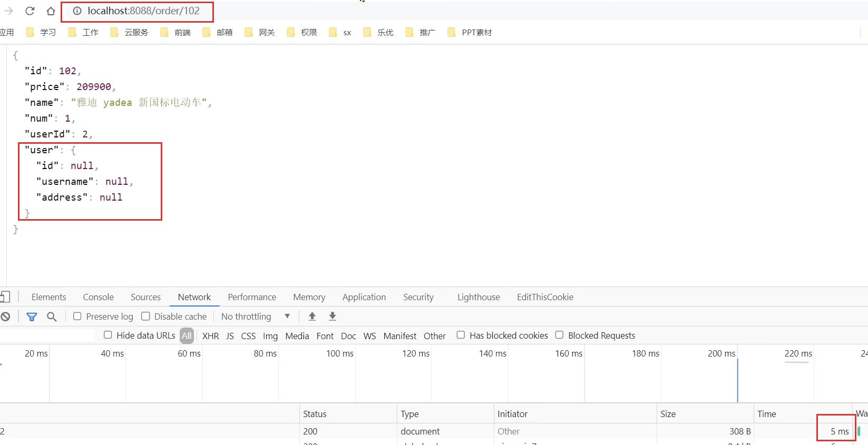The height and width of the screenshot is (445, 868).
Task: Go to browser home page icon
Action: [x=51, y=11]
